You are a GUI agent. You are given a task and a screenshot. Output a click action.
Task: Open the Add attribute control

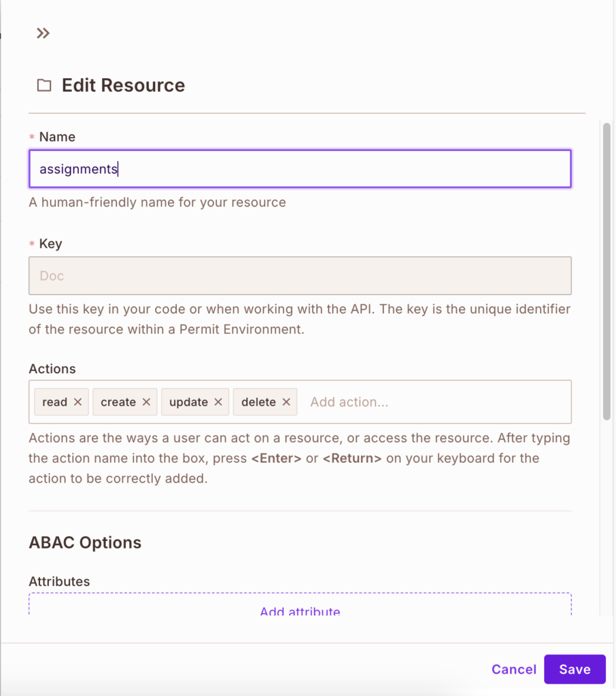click(x=300, y=610)
